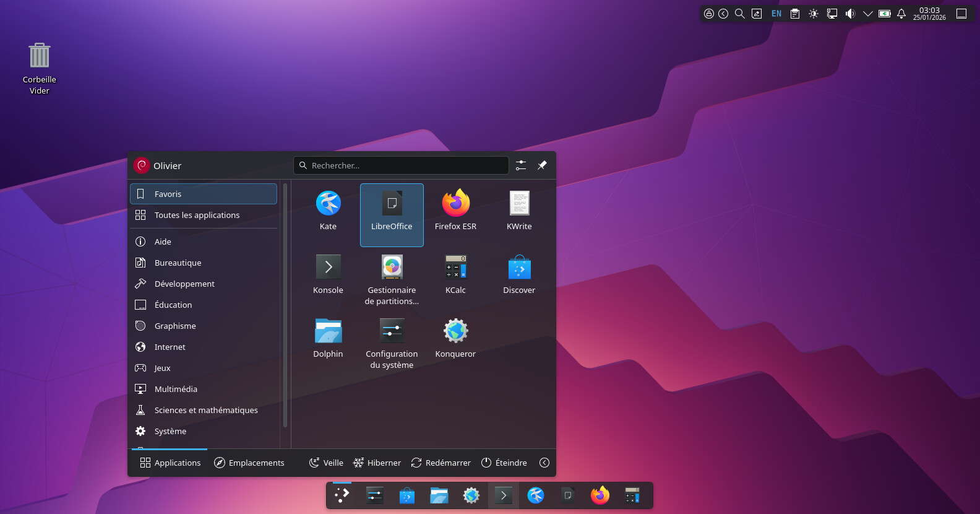
Task: Click the EN keyboard layout indicator
Action: point(776,14)
